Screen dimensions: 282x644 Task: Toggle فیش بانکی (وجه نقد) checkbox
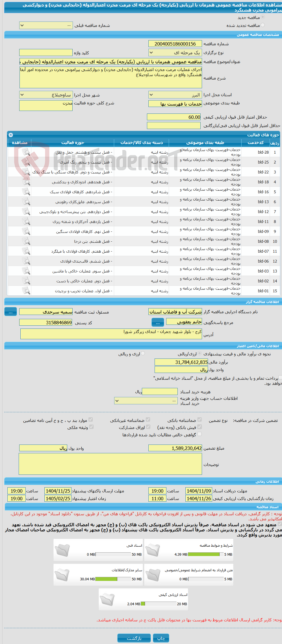(199, 427)
